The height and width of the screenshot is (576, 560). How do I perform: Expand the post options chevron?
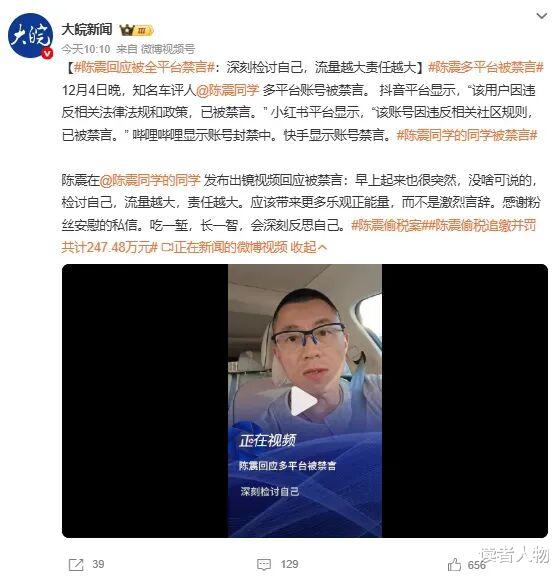542,16
